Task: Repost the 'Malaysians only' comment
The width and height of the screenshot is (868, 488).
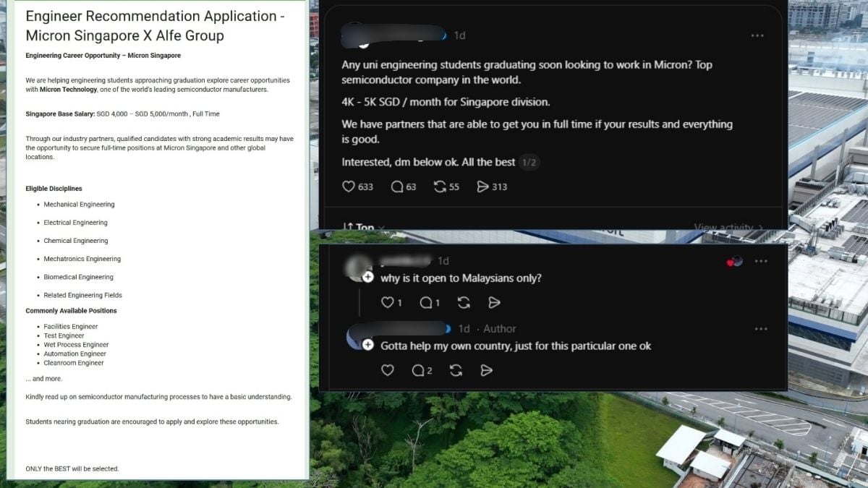Action: (x=464, y=302)
